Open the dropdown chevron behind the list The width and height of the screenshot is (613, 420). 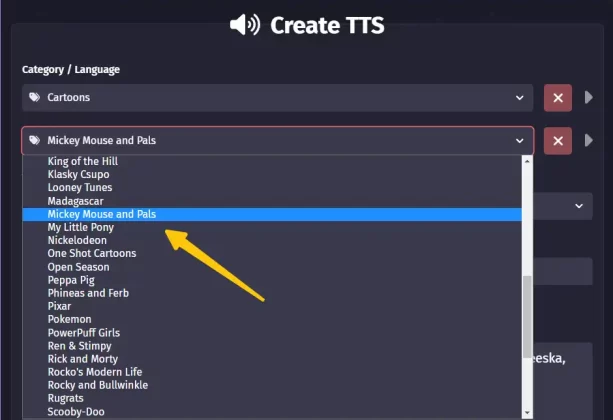(579, 206)
